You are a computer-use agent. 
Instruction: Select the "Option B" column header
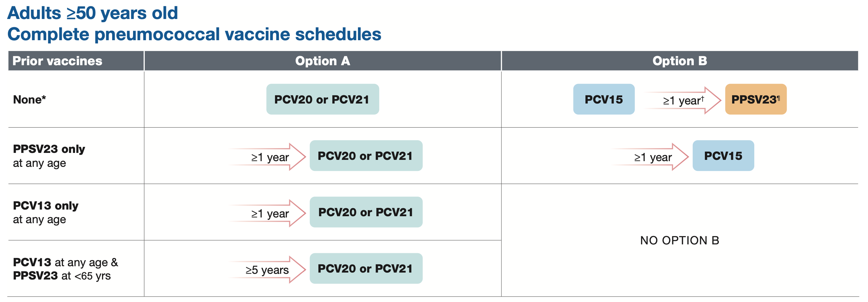(x=679, y=61)
